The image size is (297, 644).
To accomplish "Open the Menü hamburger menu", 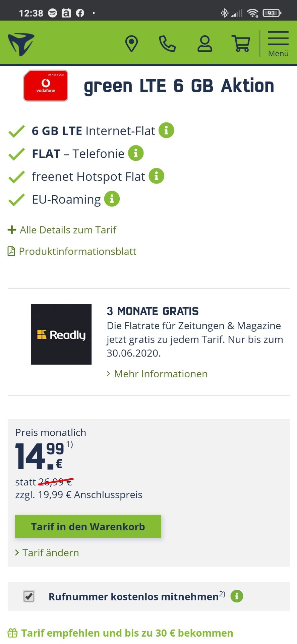I will (x=278, y=44).
